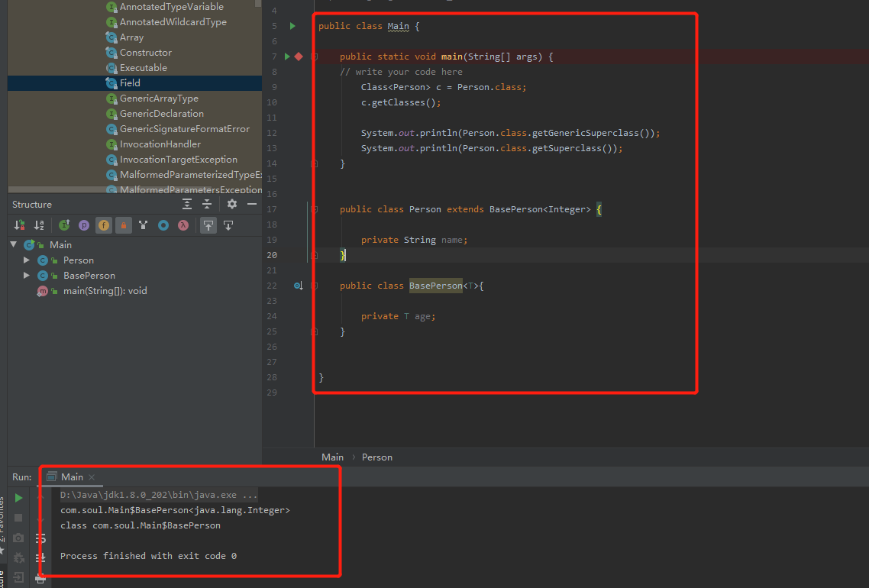Select Constructor class in project tree

[x=145, y=53]
